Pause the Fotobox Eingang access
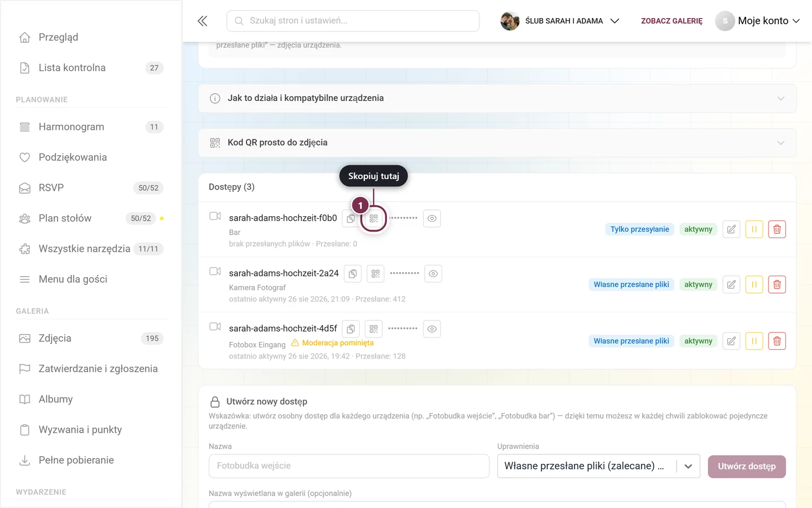The width and height of the screenshot is (812, 508). click(754, 341)
